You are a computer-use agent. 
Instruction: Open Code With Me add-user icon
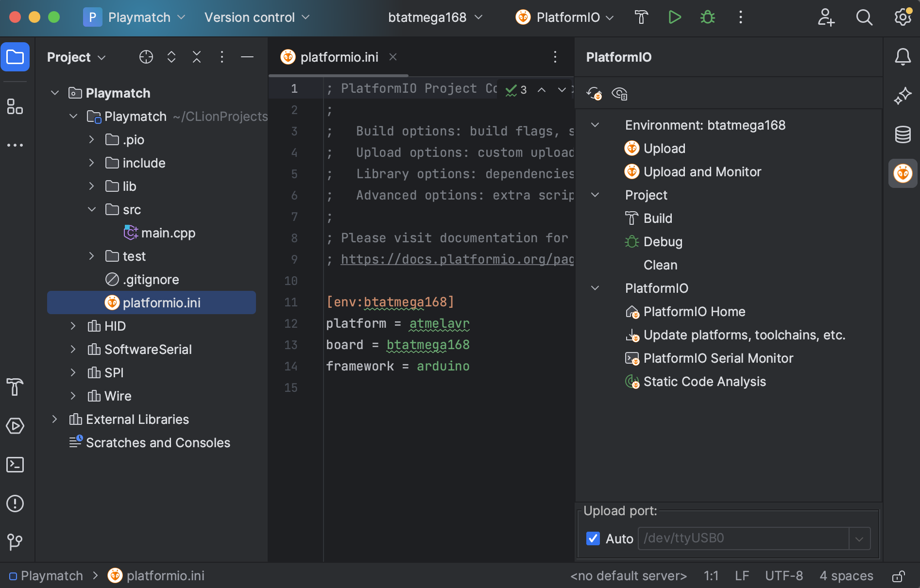coord(826,17)
